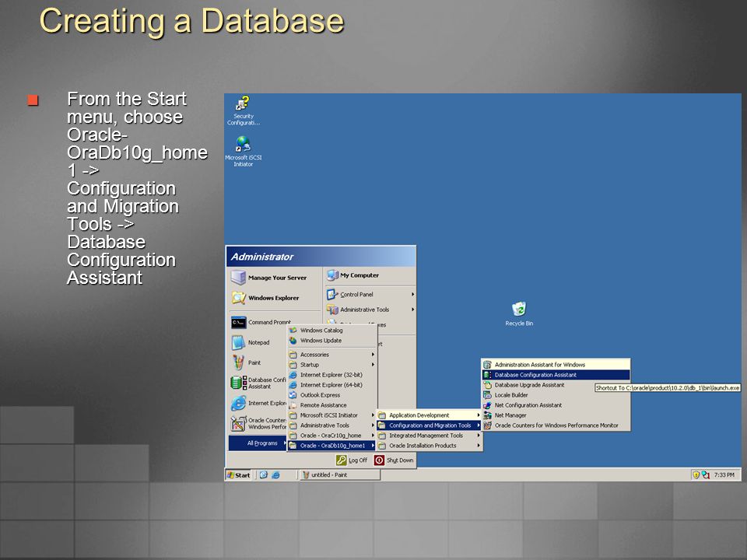Screen dimensions: 747x560
Task: Select Configuration and Migration Tools submenu
Action: pos(430,425)
